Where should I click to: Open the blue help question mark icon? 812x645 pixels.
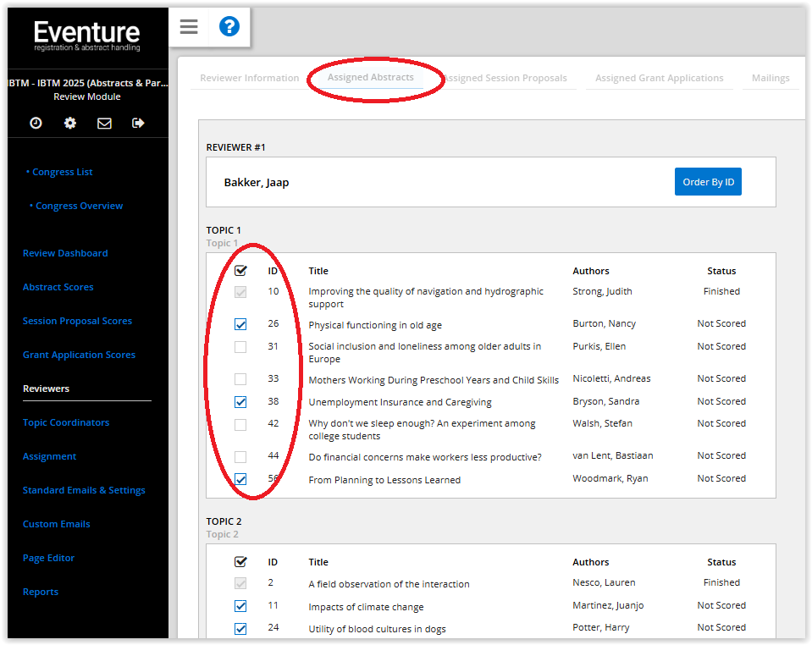(229, 26)
